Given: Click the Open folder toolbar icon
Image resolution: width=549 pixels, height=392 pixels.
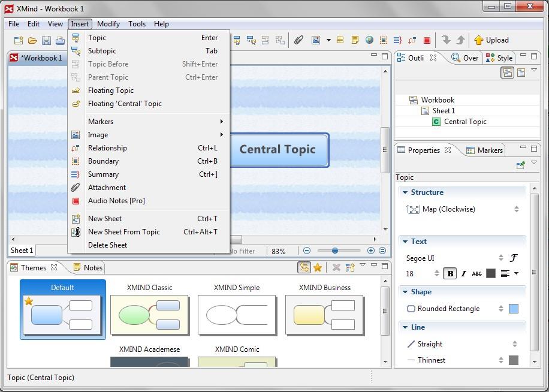Looking at the screenshot, I should pos(32,40).
